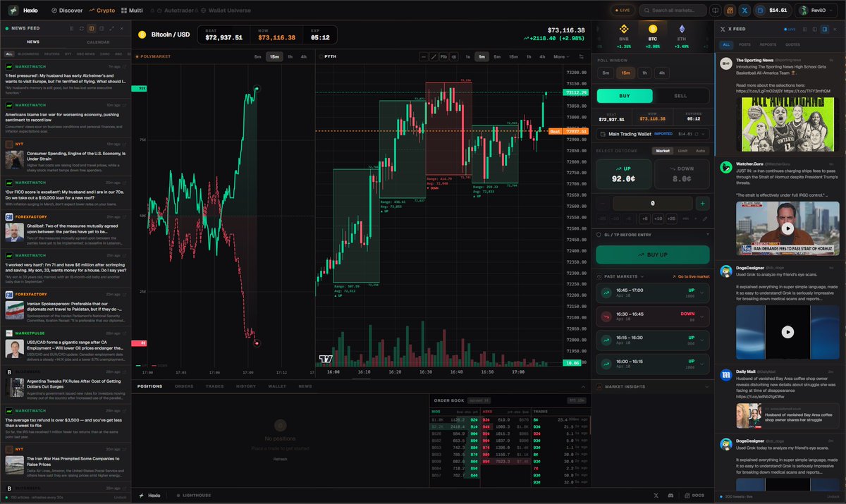
Task: Set Polymarket chart to 1h interval
Action: [x=290, y=56]
